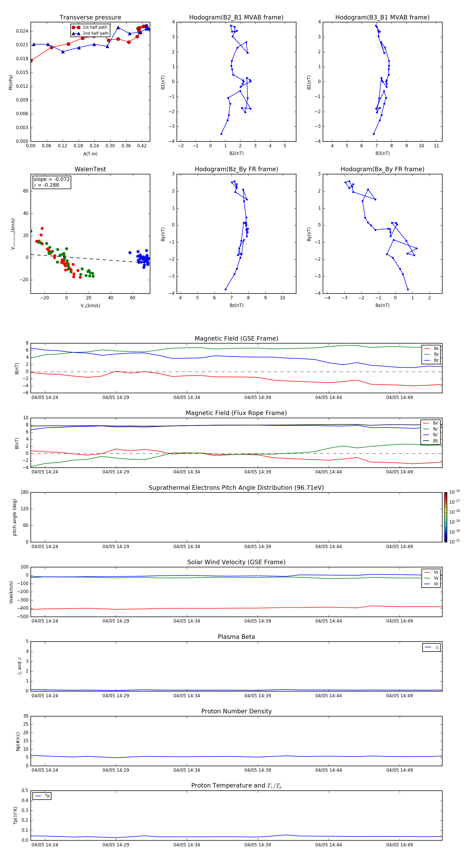
Task: Click the 'pitch angle (deg)' axis label
Action: point(14,517)
